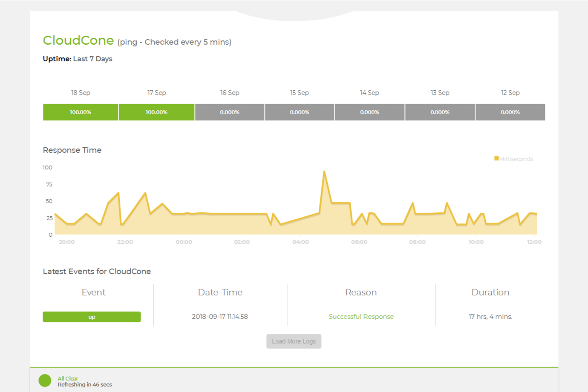This screenshot has width=588, height=392.
Task: Select the 14 Sep 0.000% uptime bar
Action: (x=369, y=112)
